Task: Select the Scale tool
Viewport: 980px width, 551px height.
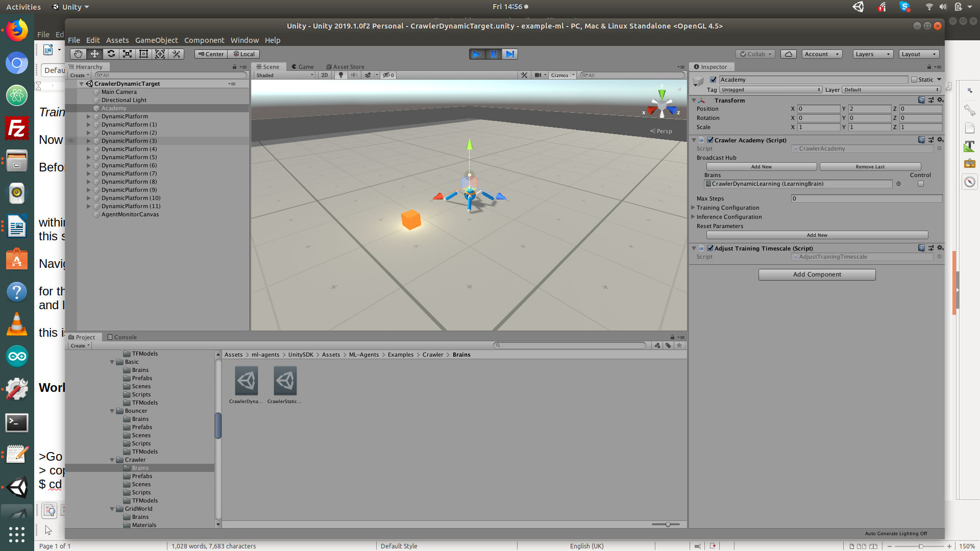Action: coord(127,54)
